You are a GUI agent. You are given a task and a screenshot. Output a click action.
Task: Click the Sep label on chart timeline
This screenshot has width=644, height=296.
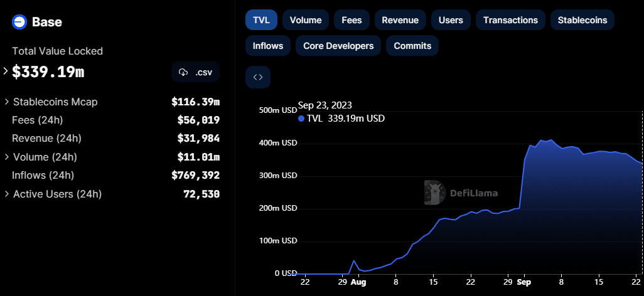pos(523,283)
